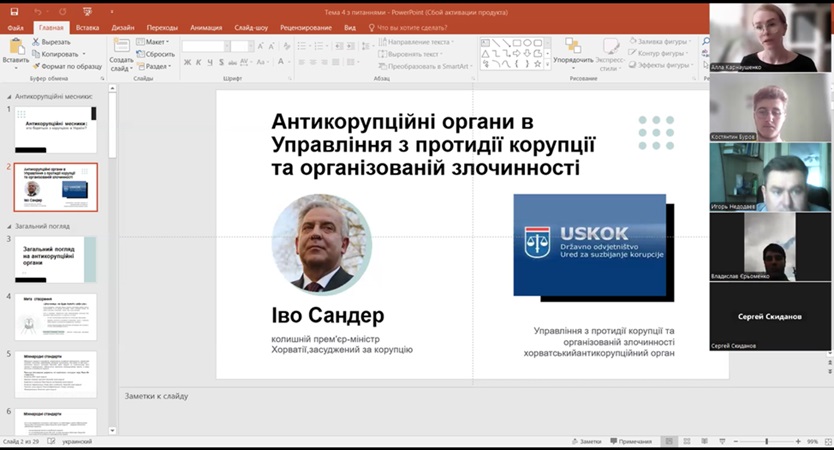Switch to the Слайд-шоу tab

click(251, 28)
